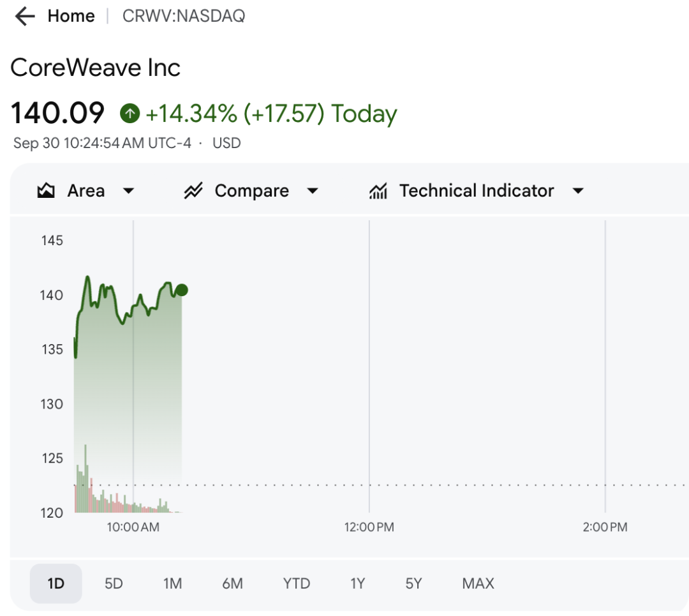Expand the Technical Indicator dropdown arrow

coord(578,191)
